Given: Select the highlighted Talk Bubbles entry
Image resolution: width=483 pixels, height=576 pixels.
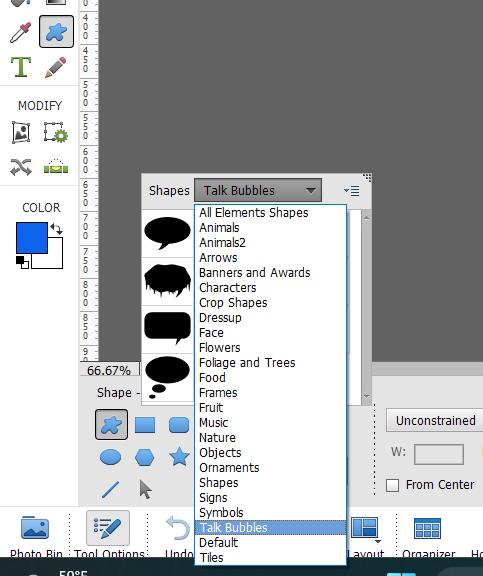Looking at the screenshot, I should (270, 528).
